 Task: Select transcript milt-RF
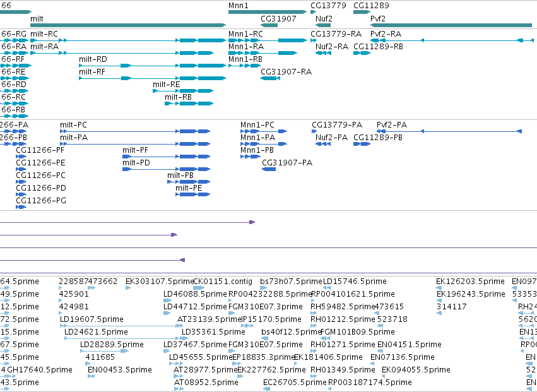click(x=92, y=72)
